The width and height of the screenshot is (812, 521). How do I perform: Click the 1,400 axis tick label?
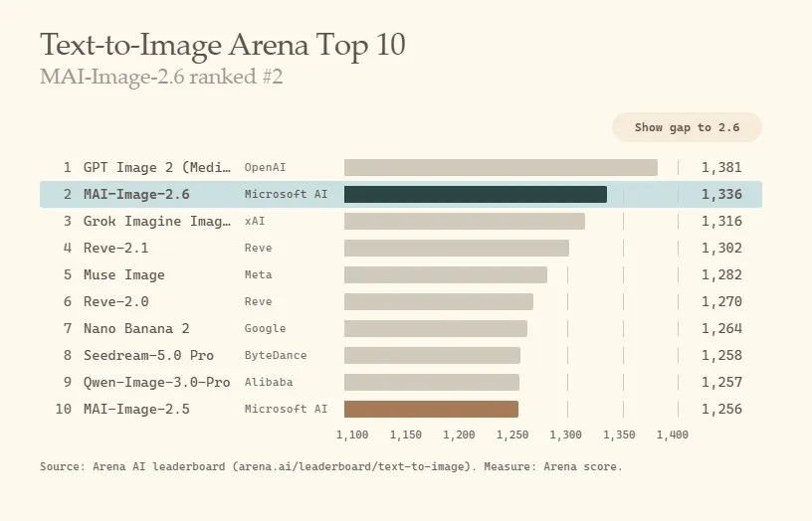(x=672, y=435)
